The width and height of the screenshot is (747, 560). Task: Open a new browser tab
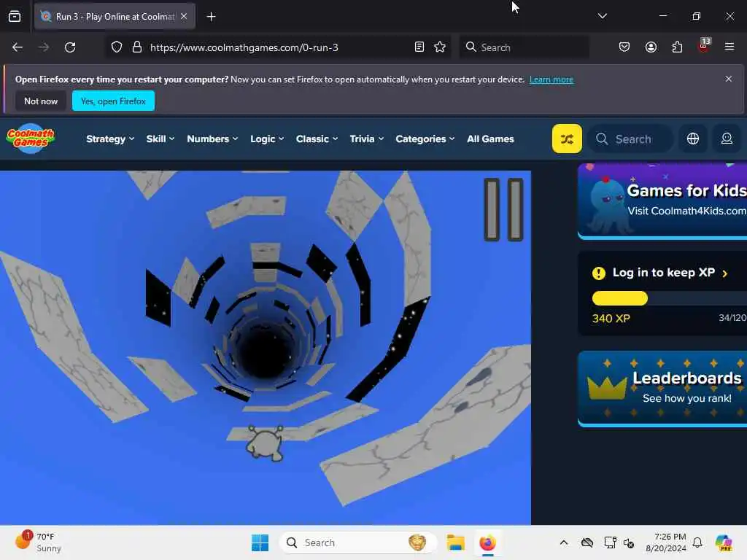(x=211, y=17)
